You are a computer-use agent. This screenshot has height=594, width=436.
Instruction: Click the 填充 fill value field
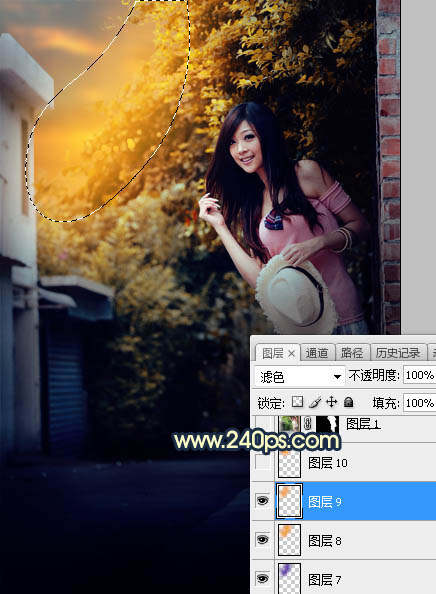[x=419, y=403]
